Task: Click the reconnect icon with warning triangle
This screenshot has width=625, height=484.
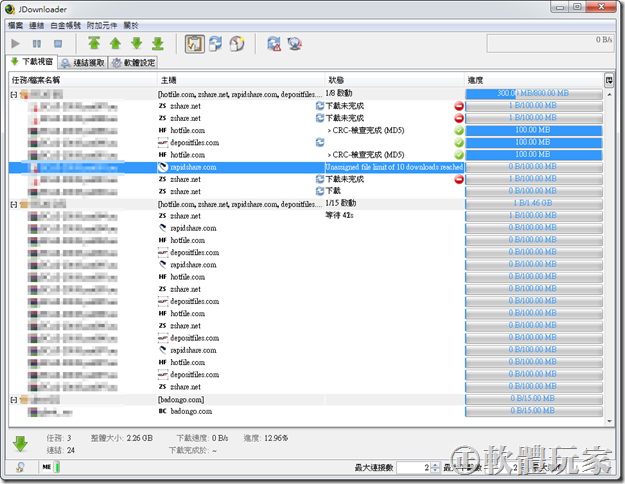Action: tap(274, 43)
